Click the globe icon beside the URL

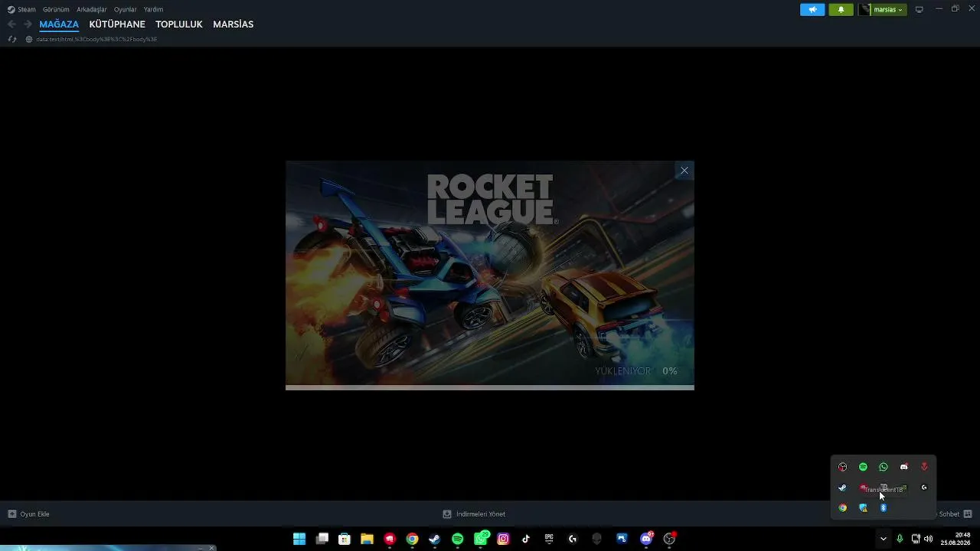[x=29, y=39]
